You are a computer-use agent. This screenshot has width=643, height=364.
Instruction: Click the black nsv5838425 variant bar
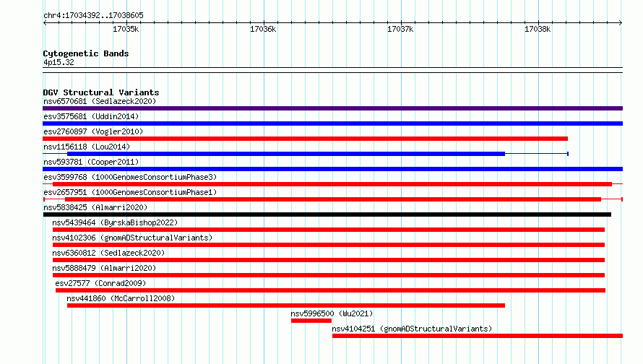coord(327,214)
